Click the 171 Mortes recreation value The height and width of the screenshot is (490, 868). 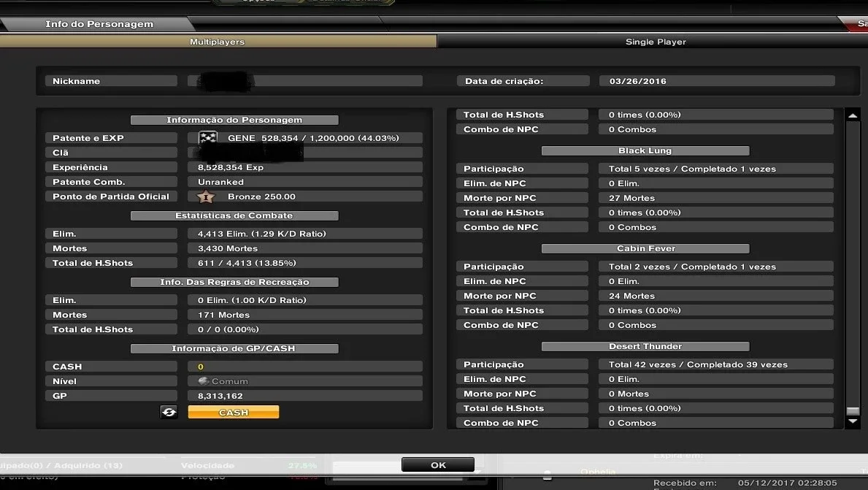tap(305, 315)
